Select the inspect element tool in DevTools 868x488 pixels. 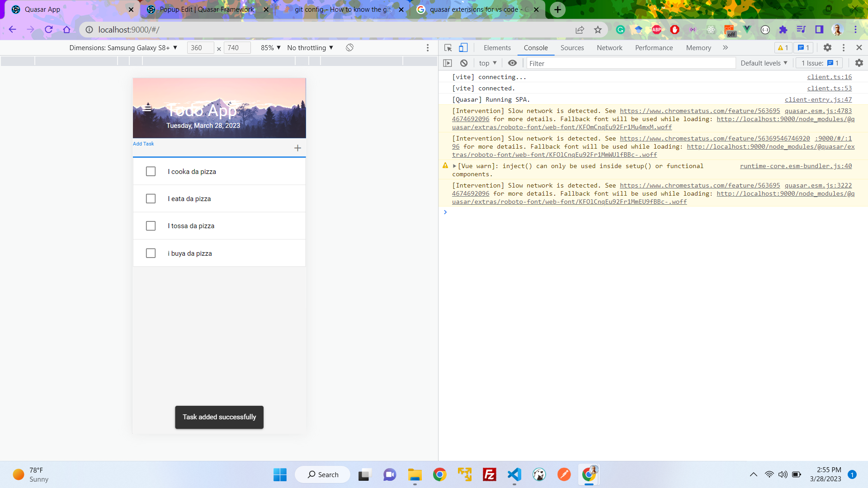pyautogui.click(x=448, y=47)
